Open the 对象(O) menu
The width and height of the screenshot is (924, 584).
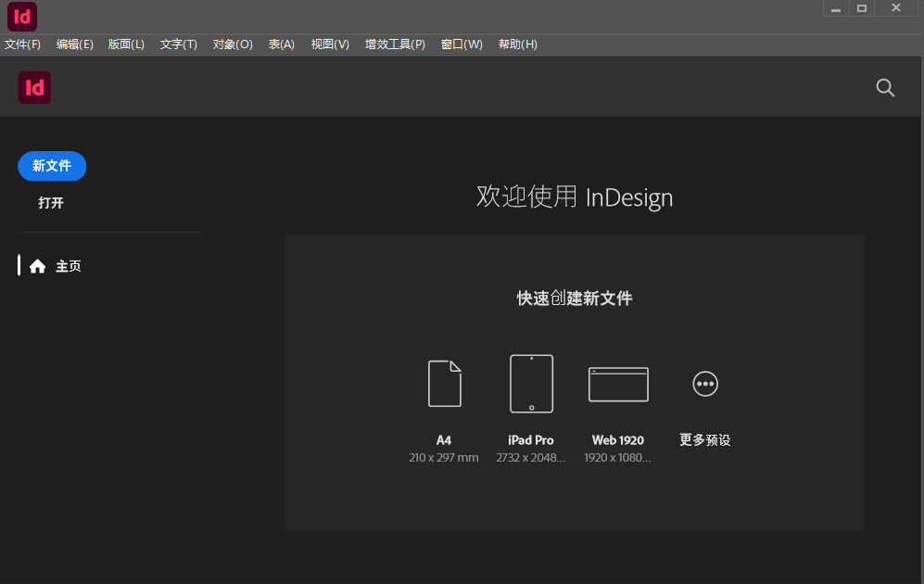232,44
